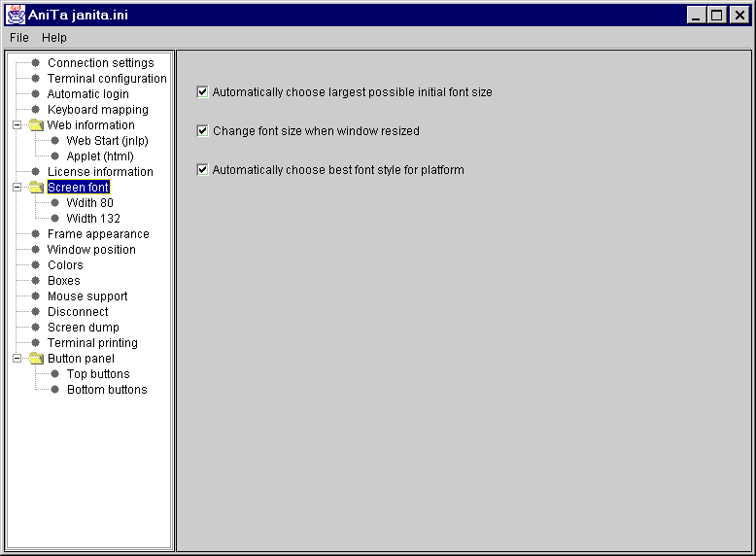Click the bullet icon beside Boxes
The width and height of the screenshot is (756, 556).
(x=36, y=281)
